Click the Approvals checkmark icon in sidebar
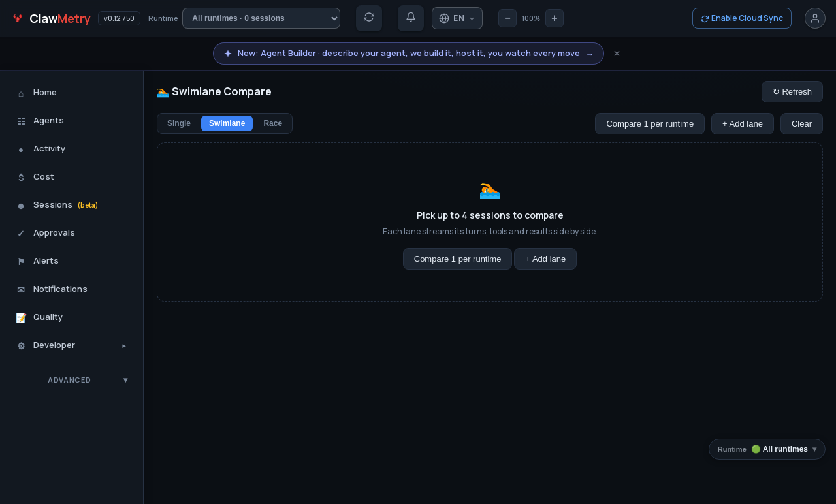 tap(21, 234)
